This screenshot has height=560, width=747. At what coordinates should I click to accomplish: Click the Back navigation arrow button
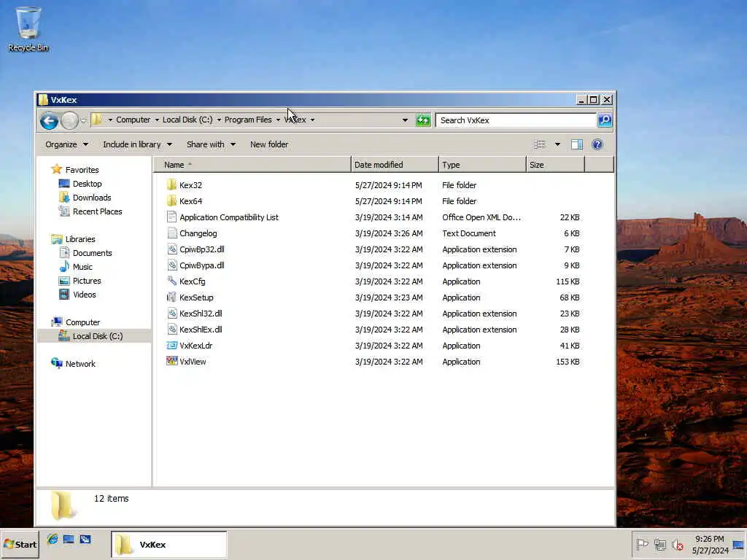click(49, 120)
